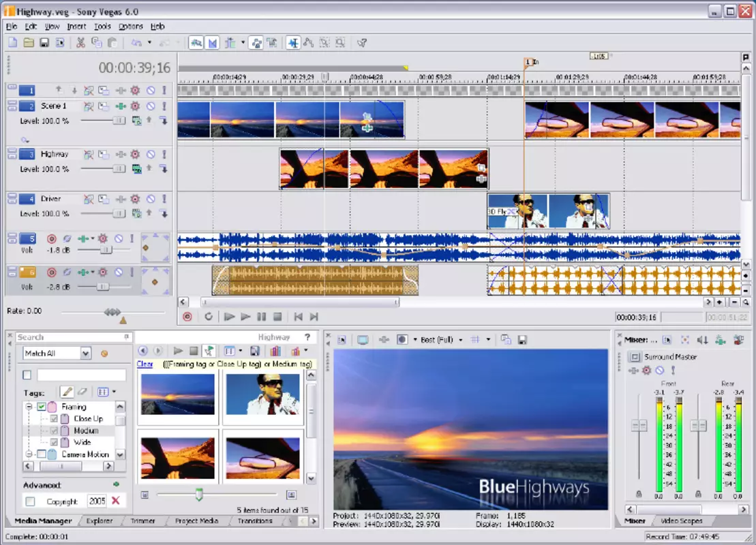Open the Insert menu
756x545 pixels.
(x=76, y=27)
